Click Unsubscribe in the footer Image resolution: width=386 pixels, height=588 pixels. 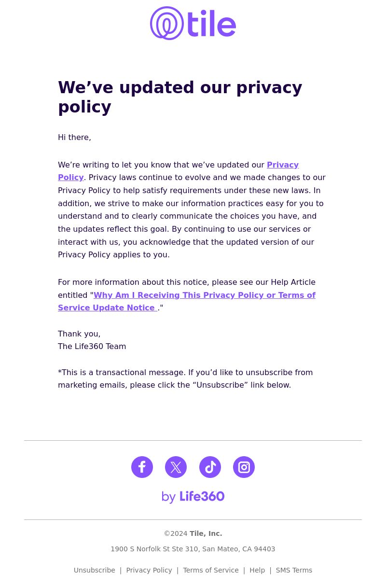point(95,570)
